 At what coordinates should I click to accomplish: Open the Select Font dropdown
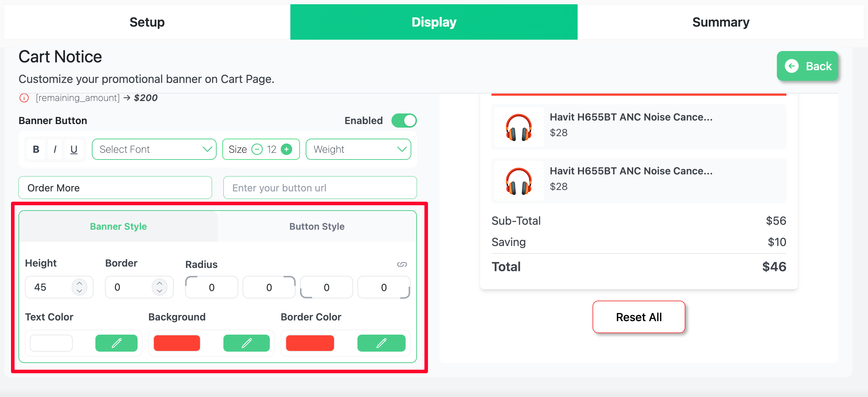point(154,149)
